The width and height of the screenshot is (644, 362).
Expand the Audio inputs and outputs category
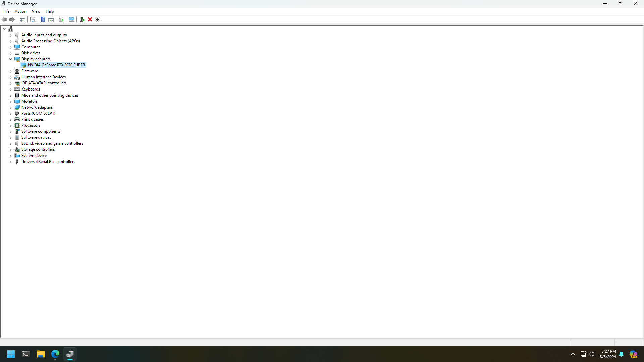point(10,35)
